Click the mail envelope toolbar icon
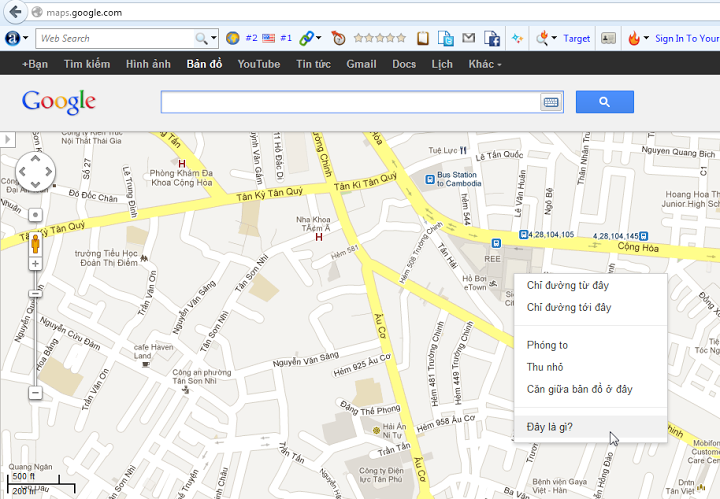The image size is (720, 499). (x=468, y=39)
